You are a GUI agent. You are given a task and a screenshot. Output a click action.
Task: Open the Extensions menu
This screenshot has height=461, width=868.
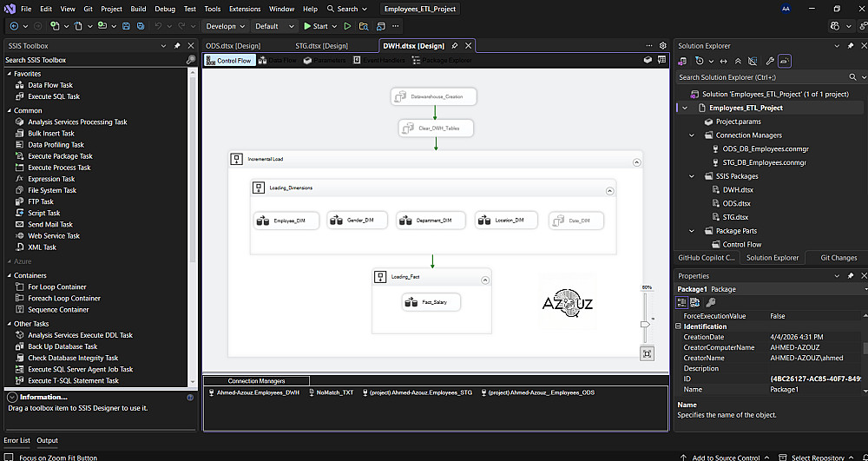[245, 9]
